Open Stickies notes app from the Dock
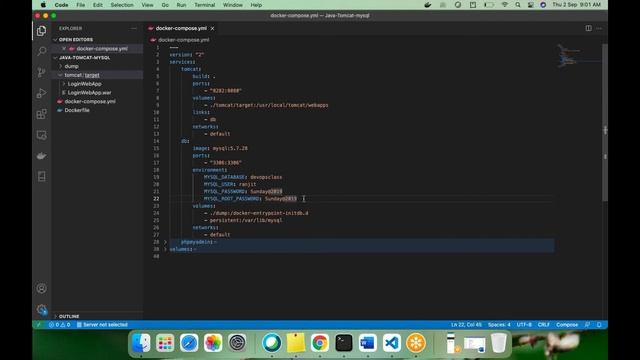Screen dimensions: 640x360 tap(296, 342)
